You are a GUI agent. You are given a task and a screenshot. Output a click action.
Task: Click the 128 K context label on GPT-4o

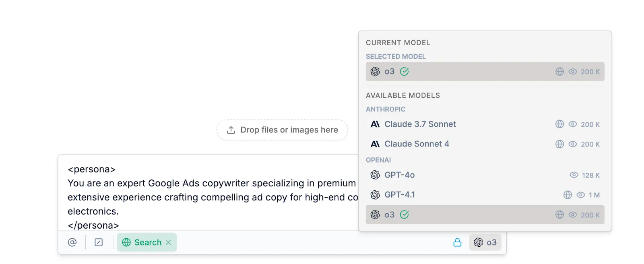[591, 175]
